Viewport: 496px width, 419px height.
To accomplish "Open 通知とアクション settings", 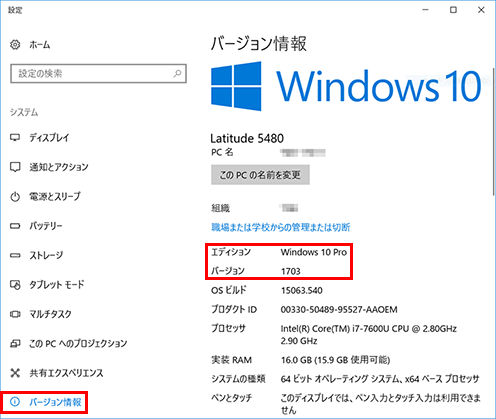I will click(x=59, y=167).
